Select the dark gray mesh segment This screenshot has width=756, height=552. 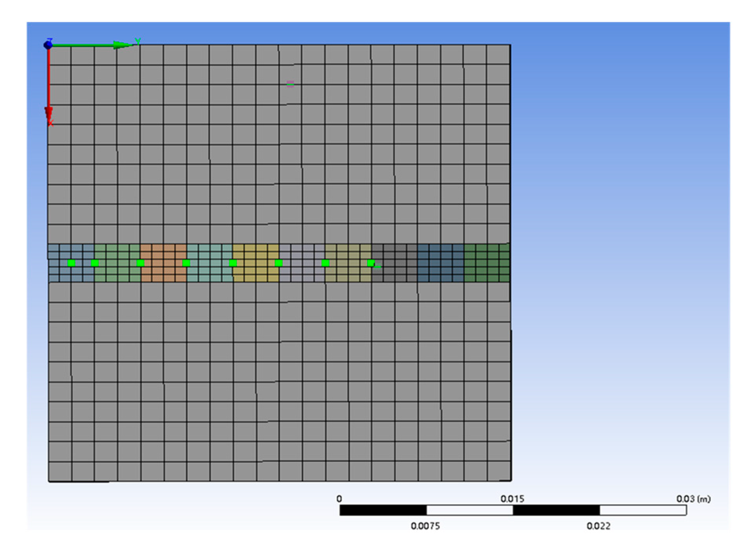click(394, 263)
